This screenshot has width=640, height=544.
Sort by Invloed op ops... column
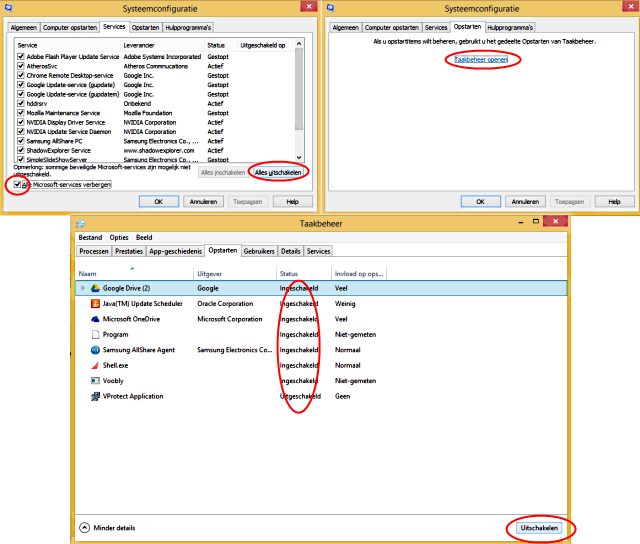point(359,273)
